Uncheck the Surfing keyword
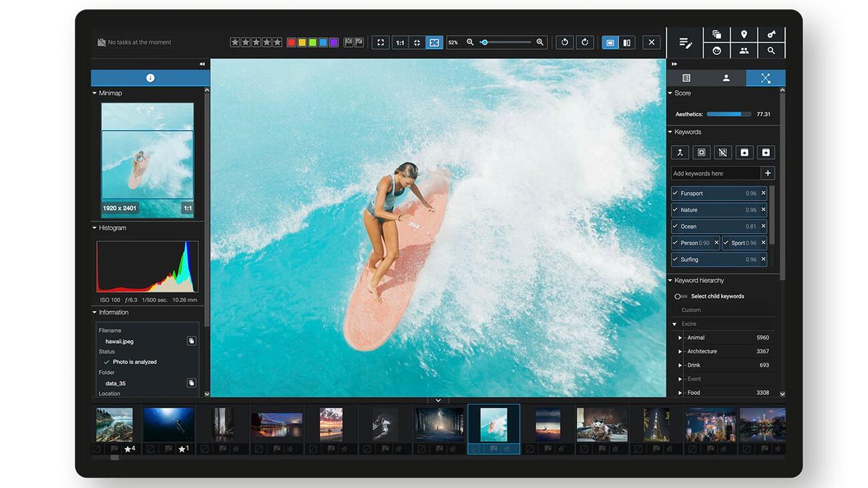Screen dimensions: 868x488 (676, 260)
